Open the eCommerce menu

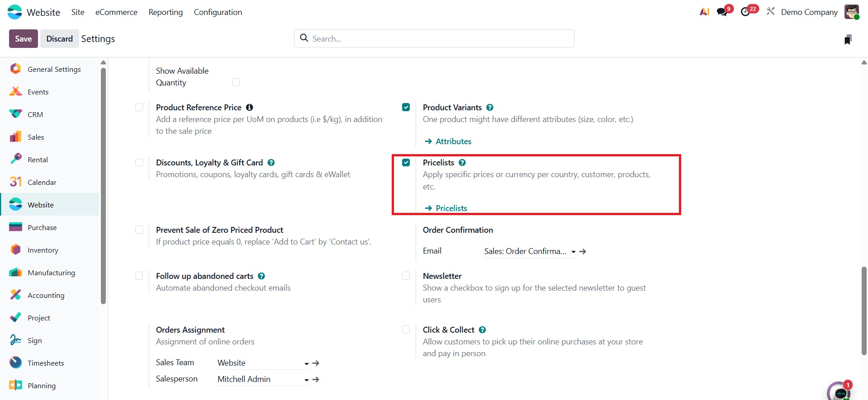click(116, 12)
